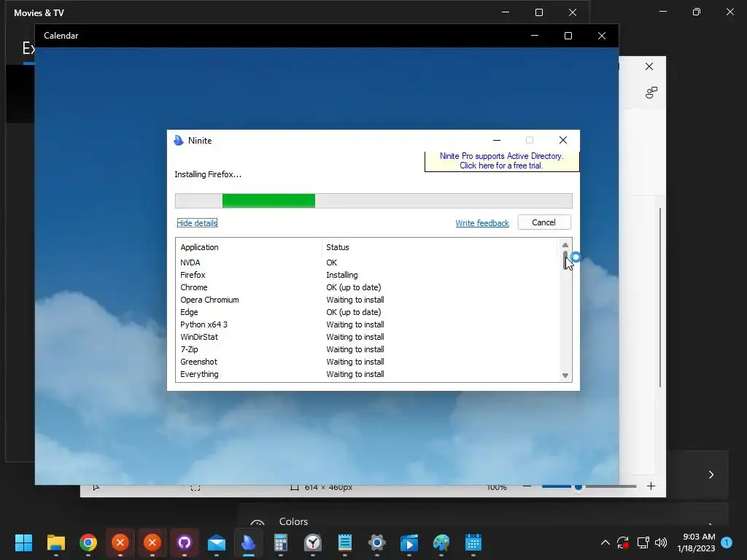Click the chevron arrow at right edge
747x560 pixels.
tap(711, 475)
